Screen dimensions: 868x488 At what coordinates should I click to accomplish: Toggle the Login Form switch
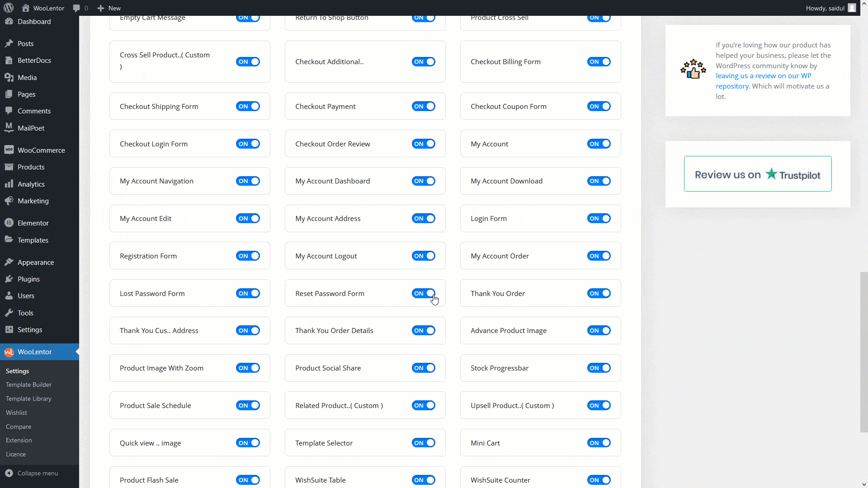coord(599,218)
